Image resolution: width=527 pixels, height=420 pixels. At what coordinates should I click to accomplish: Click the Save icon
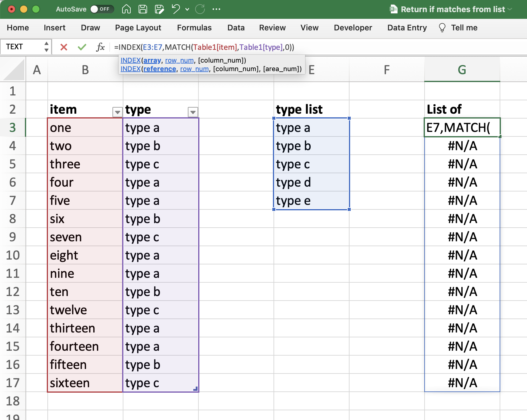pyautogui.click(x=143, y=9)
